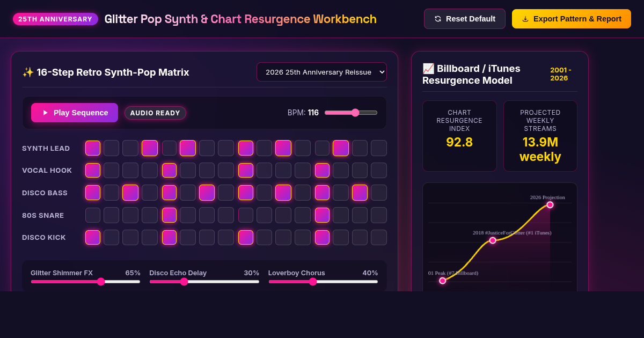Toggle Disco Bass step 11

(x=283, y=193)
